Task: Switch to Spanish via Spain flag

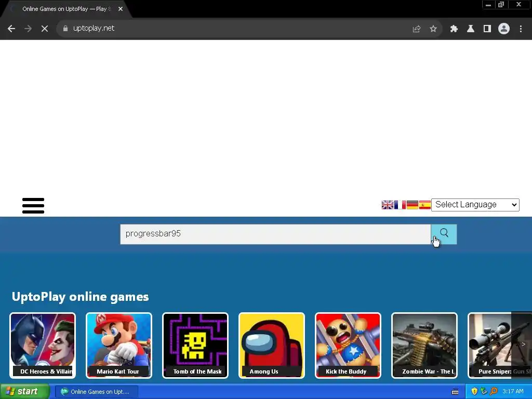Action: (x=424, y=205)
